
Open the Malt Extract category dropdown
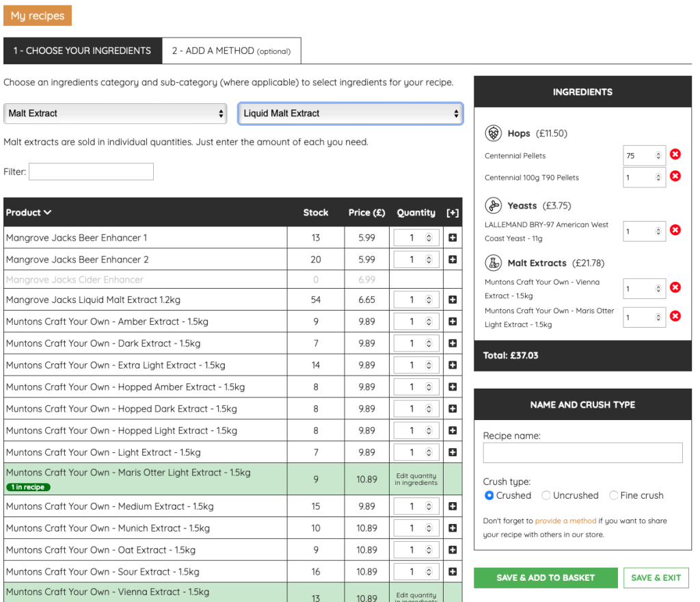pyautogui.click(x=115, y=114)
